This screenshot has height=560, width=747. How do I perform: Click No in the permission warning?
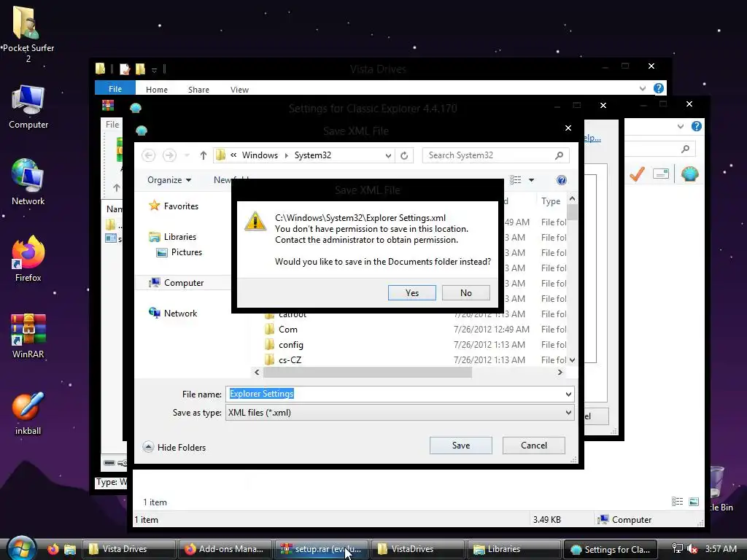click(x=465, y=293)
